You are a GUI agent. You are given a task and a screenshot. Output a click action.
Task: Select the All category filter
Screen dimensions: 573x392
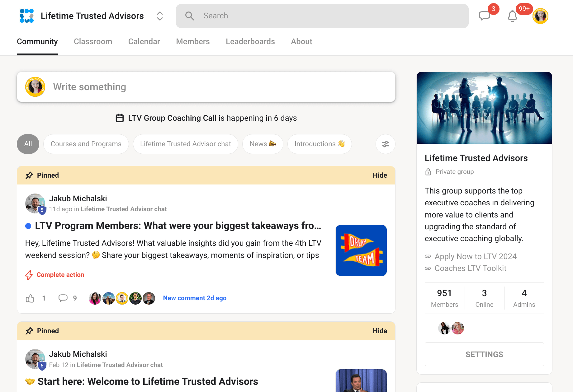(28, 144)
